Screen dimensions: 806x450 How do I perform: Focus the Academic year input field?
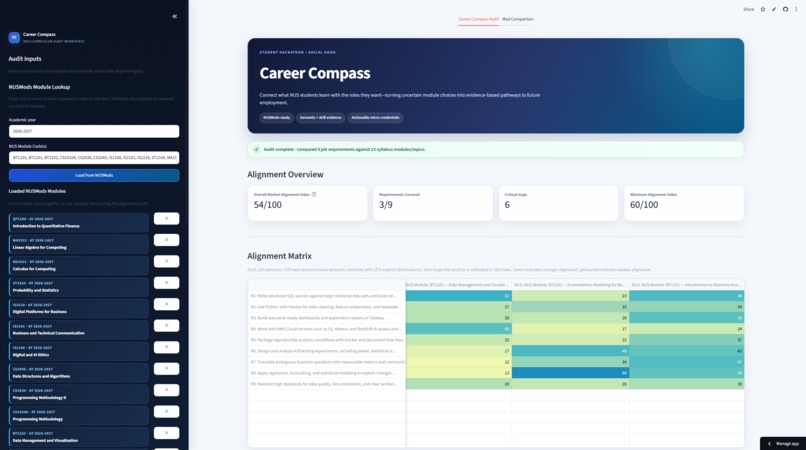[x=94, y=131]
